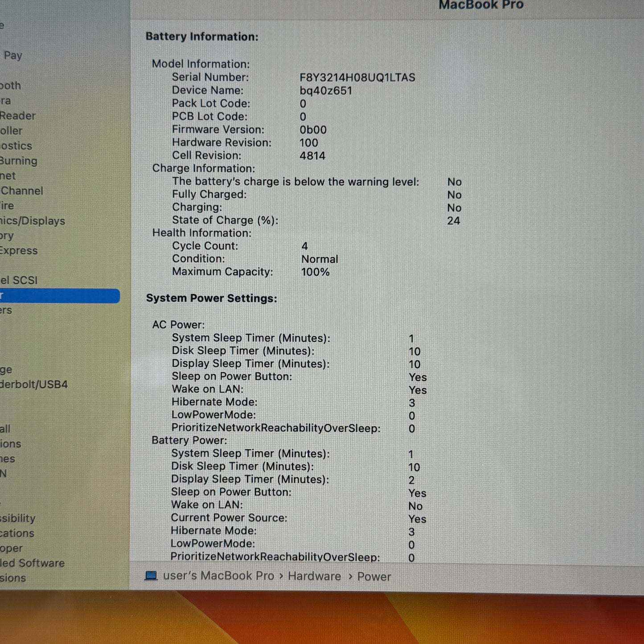
Task: Click the Condition value Normal
Action: tap(320, 259)
